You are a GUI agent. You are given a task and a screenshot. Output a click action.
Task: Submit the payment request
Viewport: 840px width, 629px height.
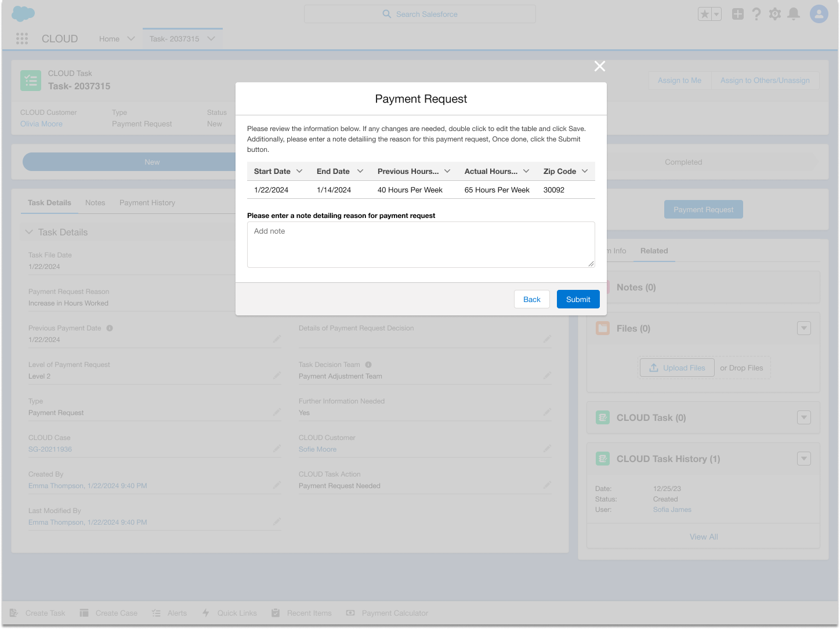point(578,299)
